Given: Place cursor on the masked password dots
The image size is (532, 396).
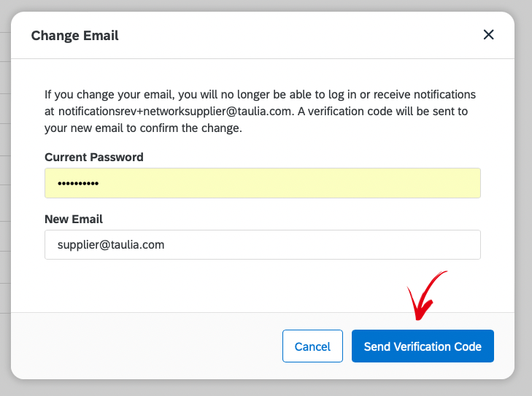Looking at the screenshot, I should click(x=78, y=184).
